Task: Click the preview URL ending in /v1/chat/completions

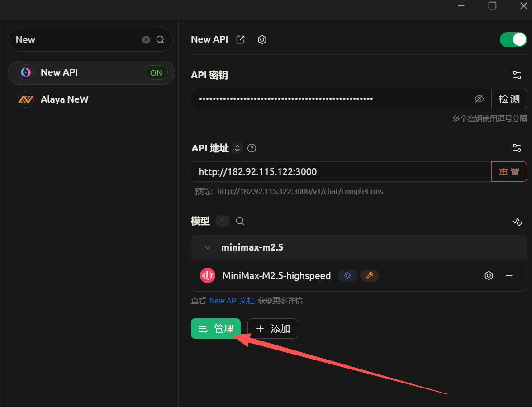Action: (300, 191)
